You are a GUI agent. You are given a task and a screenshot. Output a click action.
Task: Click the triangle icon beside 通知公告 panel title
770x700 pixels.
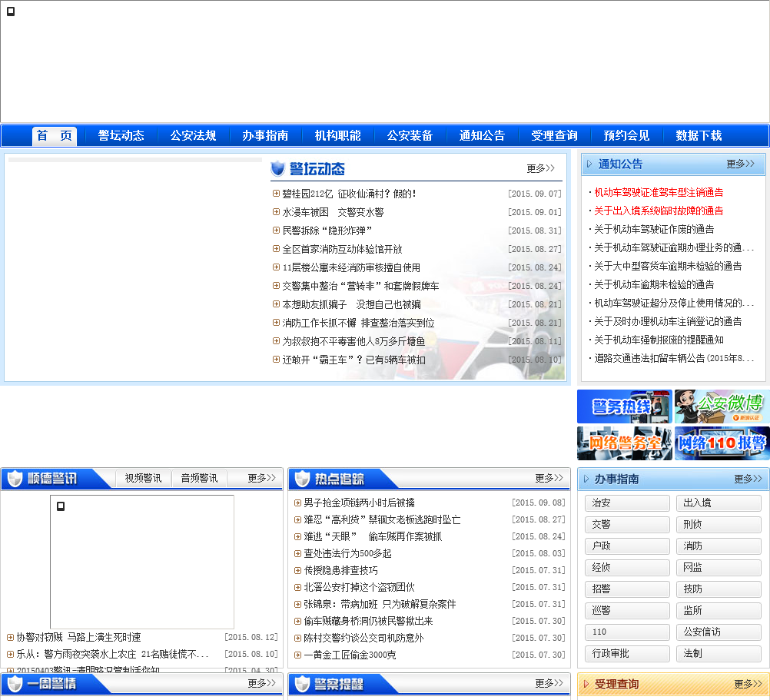pos(589,164)
